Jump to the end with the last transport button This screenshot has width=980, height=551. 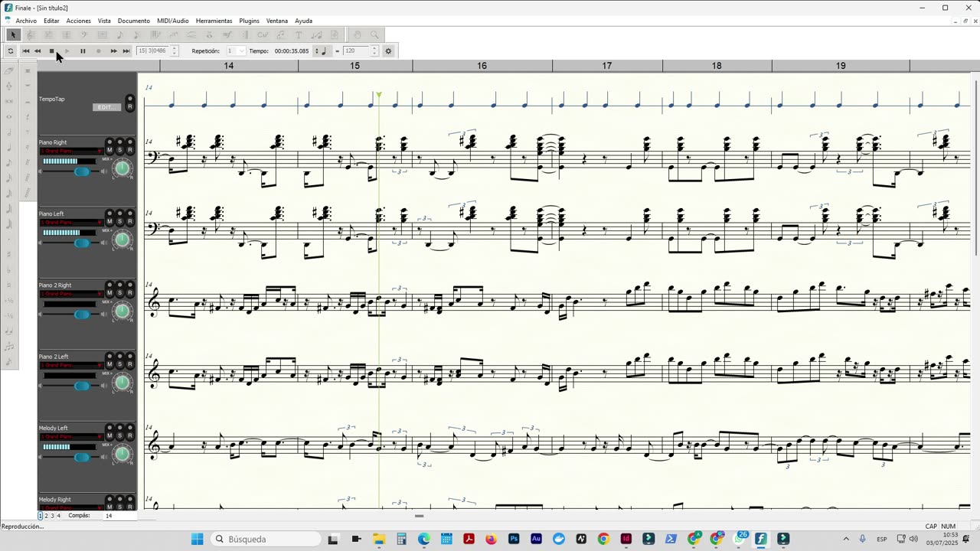[126, 51]
